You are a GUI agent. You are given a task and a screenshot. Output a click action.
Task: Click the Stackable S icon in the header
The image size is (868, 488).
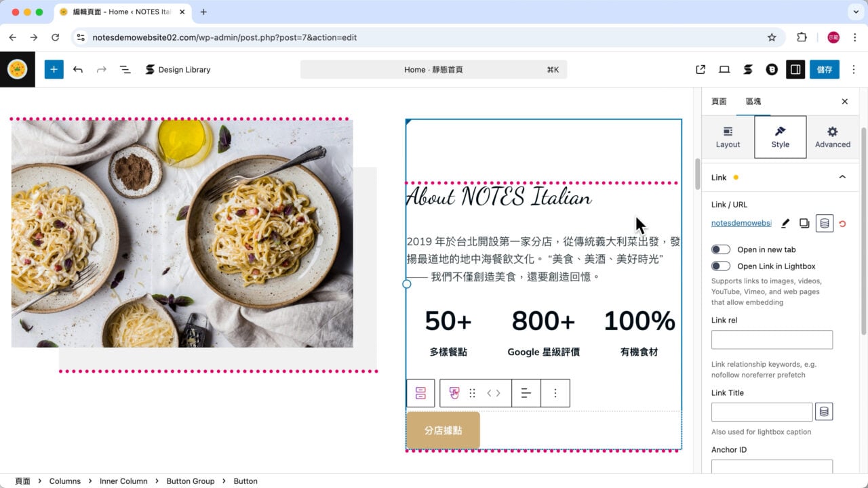click(x=749, y=69)
